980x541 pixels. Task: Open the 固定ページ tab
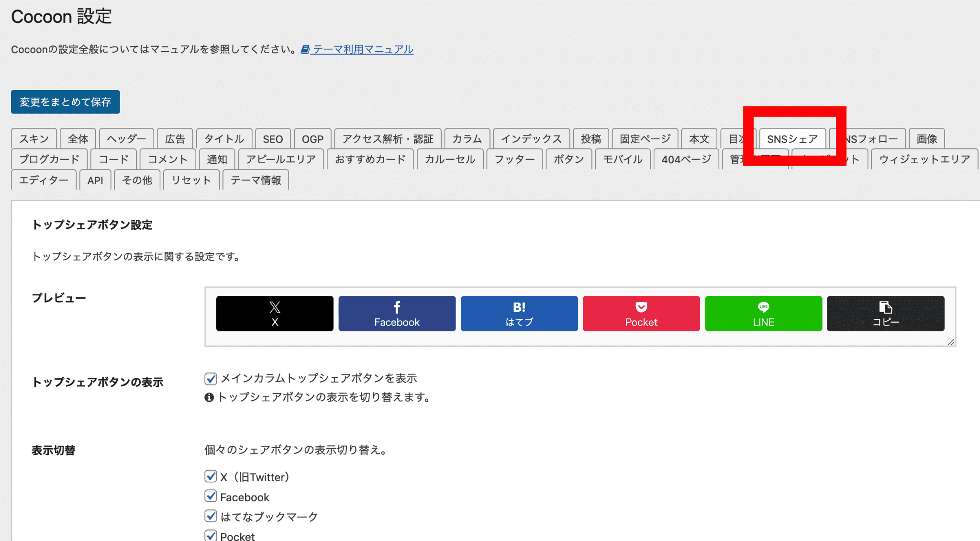tap(645, 139)
